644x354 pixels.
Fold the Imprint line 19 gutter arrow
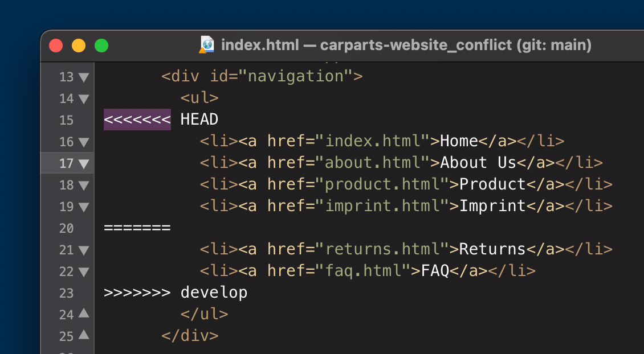[84, 207]
